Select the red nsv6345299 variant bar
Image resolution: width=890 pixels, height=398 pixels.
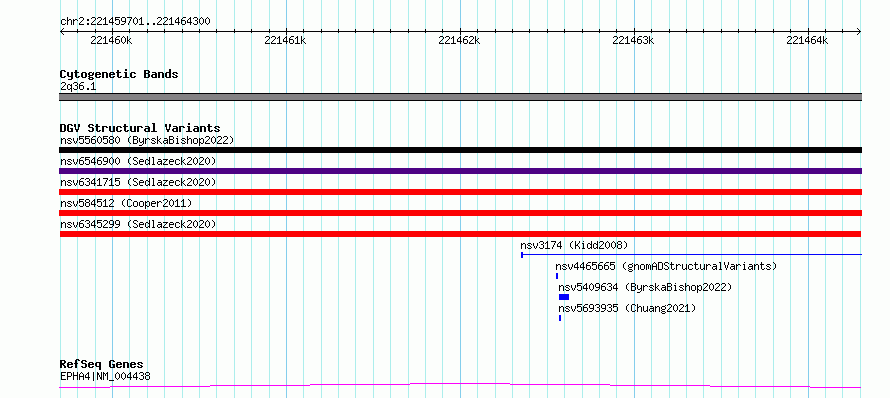(460, 234)
